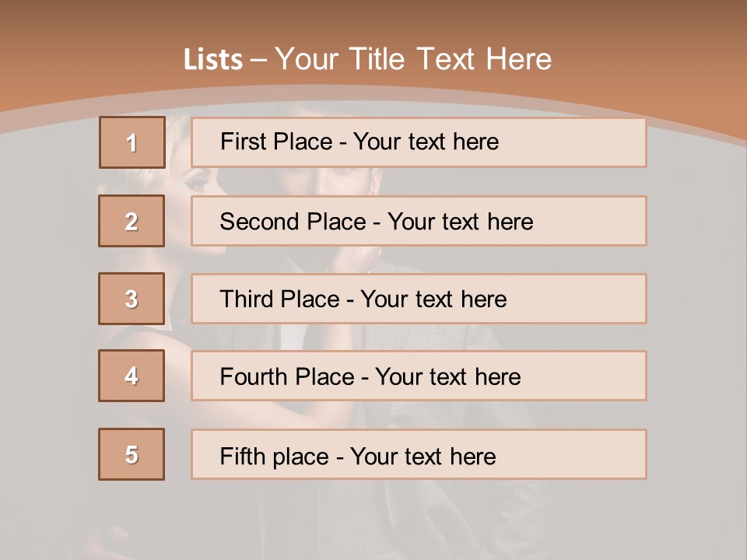Click the words 'First Place'
The height and width of the screenshot is (560, 747).
coord(275,142)
